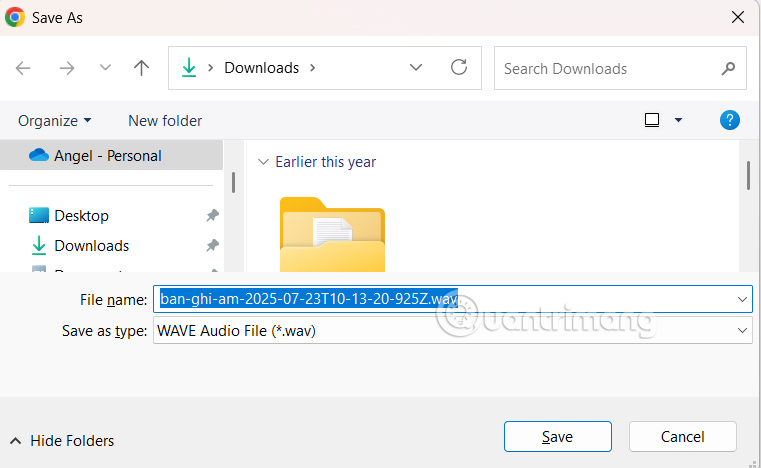Open the Save as type dropdown
Image resolution: width=761 pixels, height=468 pixels.
pos(743,330)
